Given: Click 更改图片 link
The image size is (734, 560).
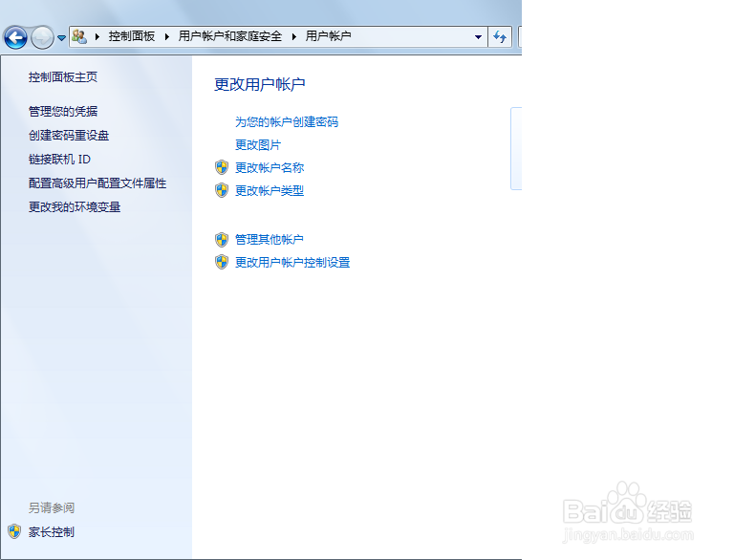Looking at the screenshot, I should 257,144.
